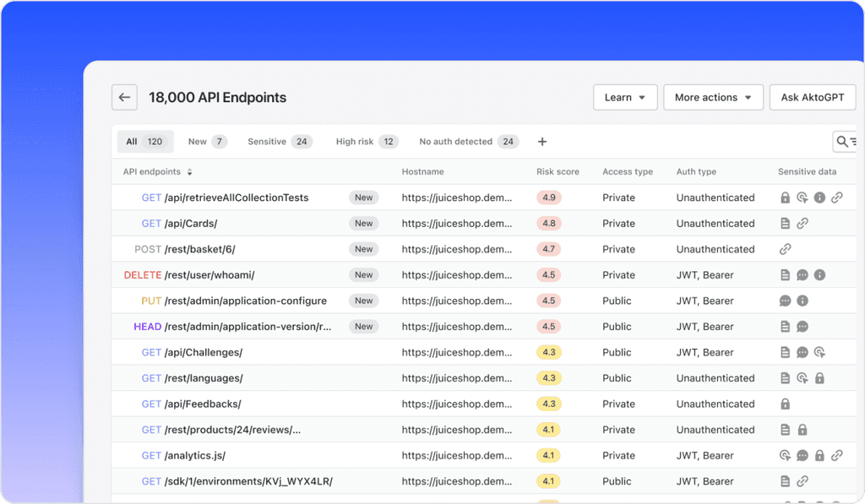Image resolution: width=865 pixels, height=504 pixels.
Task: Click the document icon for /api/Challenges/
Action: tap(786, 352)
